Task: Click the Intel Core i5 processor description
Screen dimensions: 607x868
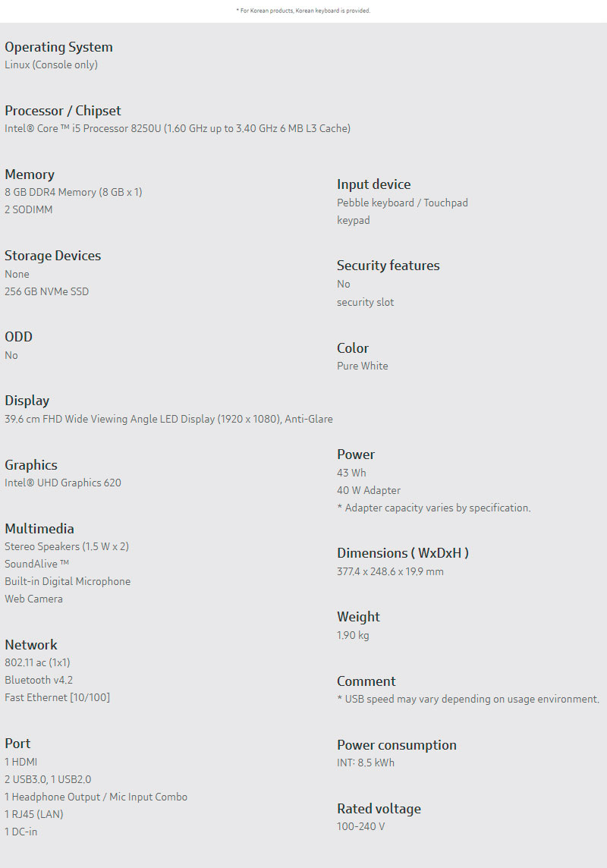Action: pyautogui.click(x=178, y=128)
